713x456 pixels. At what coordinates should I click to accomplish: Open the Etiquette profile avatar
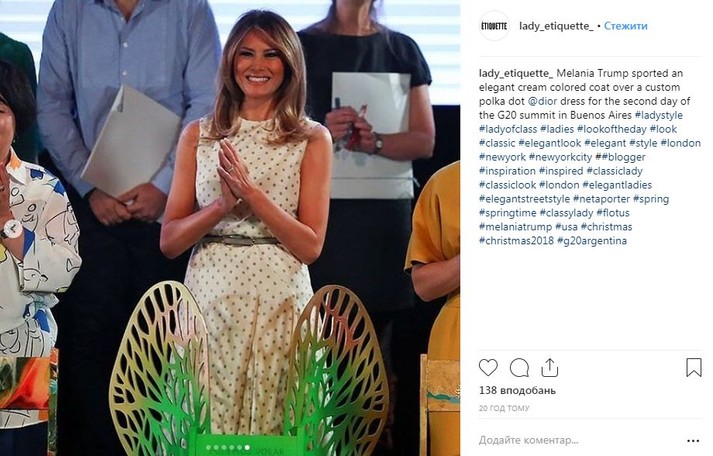(494, 26)
